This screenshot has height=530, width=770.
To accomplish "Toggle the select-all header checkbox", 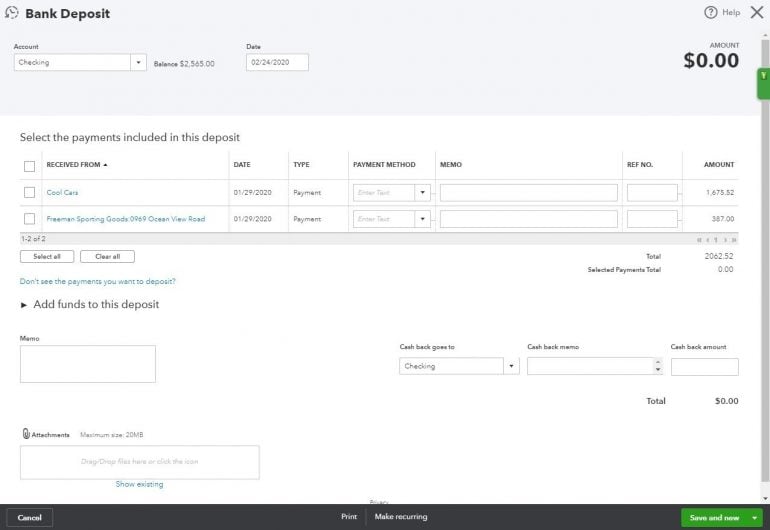I will point(29,166).
